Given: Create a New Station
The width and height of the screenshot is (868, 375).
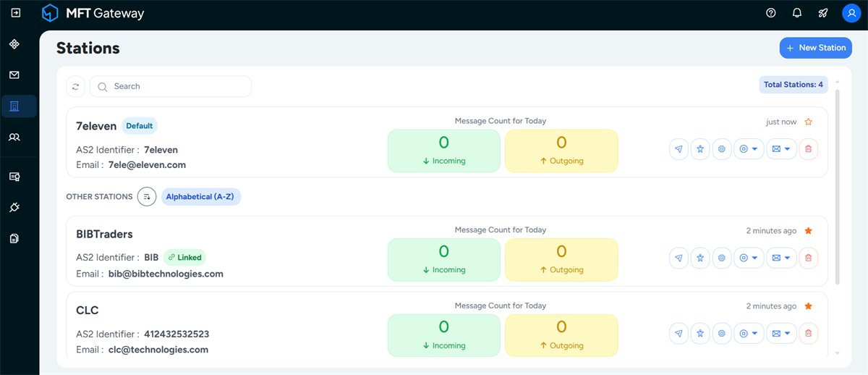Looking at the screenshot, I should (816, 48).
